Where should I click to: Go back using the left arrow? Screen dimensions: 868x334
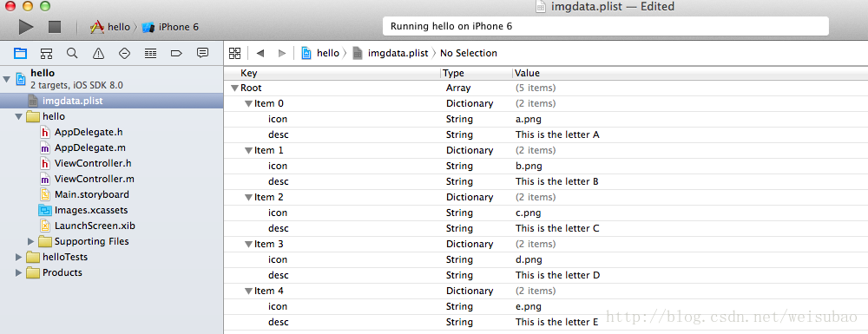pyautogui.click(x=260, y=53)
